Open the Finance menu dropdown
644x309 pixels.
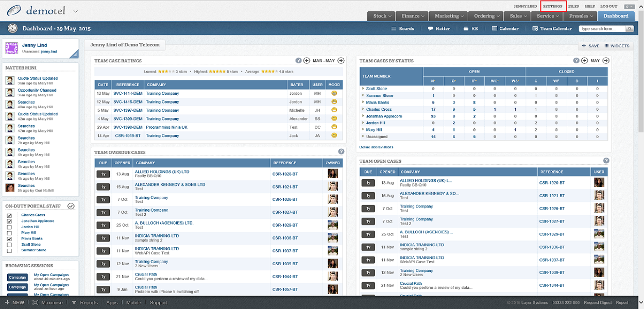click(413, 16)
